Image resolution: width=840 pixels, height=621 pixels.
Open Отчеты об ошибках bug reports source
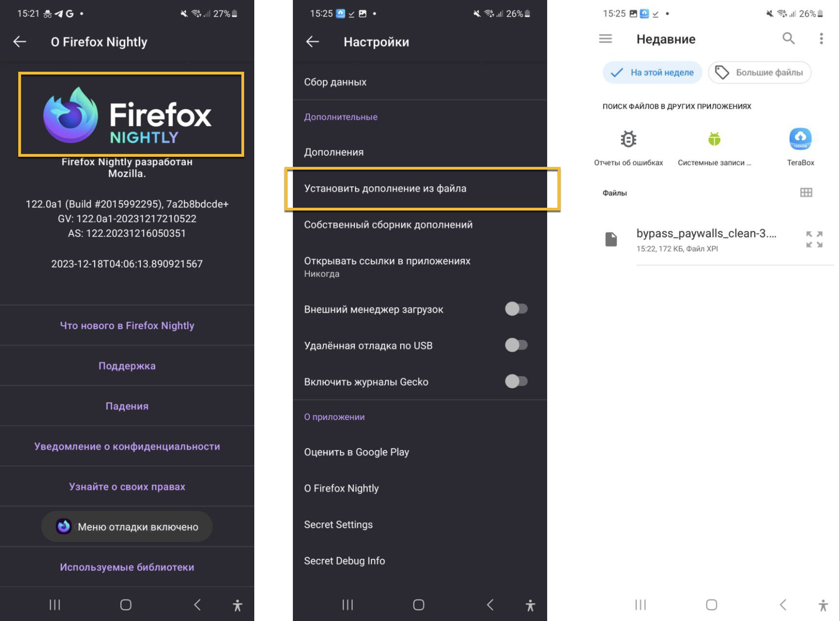(628, 147)
